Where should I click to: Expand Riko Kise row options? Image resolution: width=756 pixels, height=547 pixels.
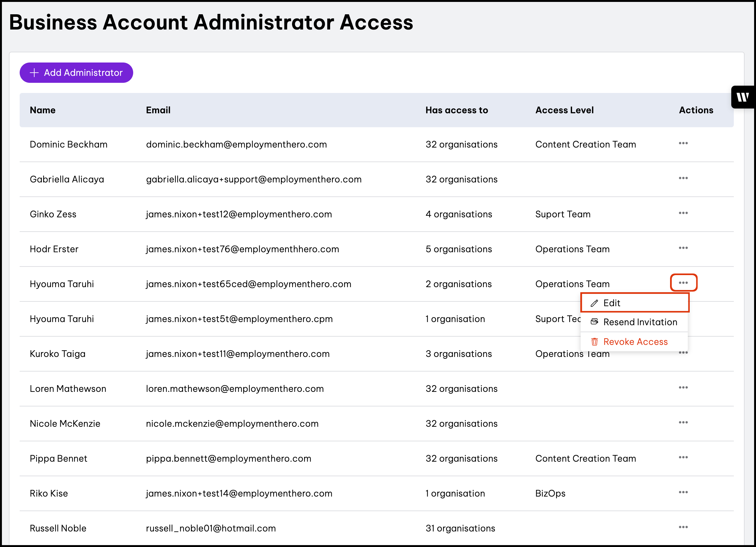click(683, 492)
